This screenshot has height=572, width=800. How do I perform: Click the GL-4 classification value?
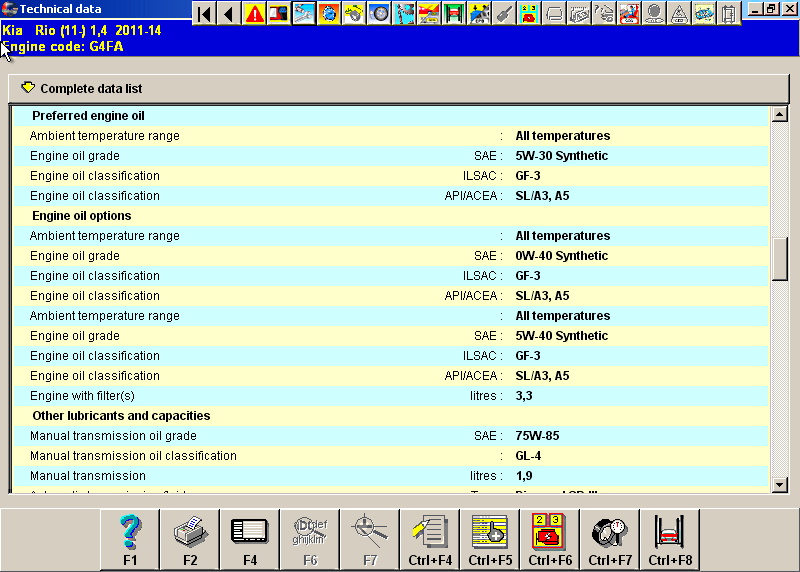528,456
